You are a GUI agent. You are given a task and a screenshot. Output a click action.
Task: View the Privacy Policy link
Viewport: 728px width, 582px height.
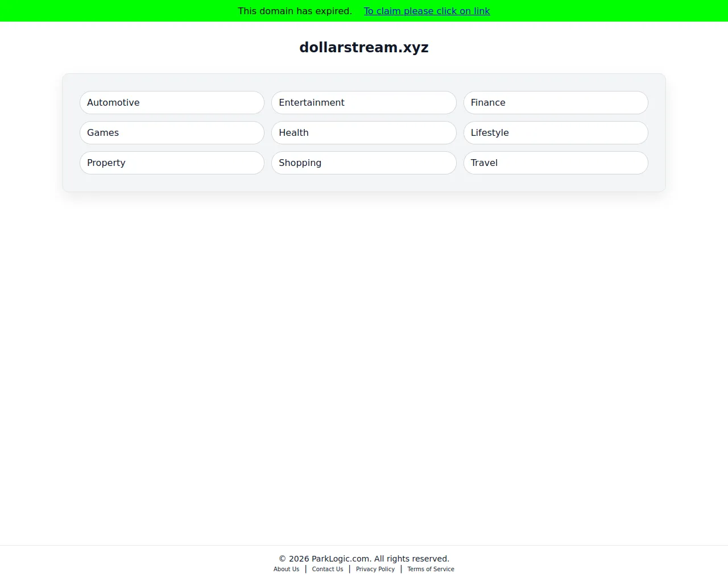375,569
